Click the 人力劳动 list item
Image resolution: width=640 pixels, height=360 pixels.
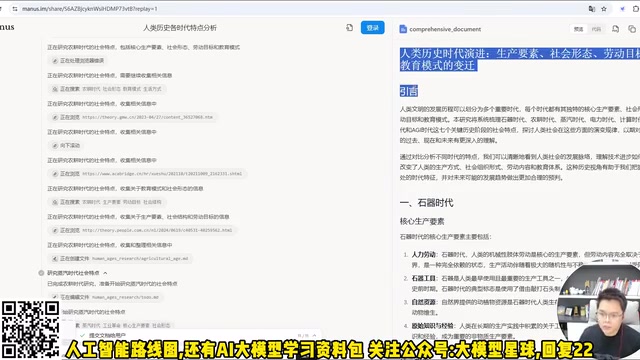pos(423,254)
